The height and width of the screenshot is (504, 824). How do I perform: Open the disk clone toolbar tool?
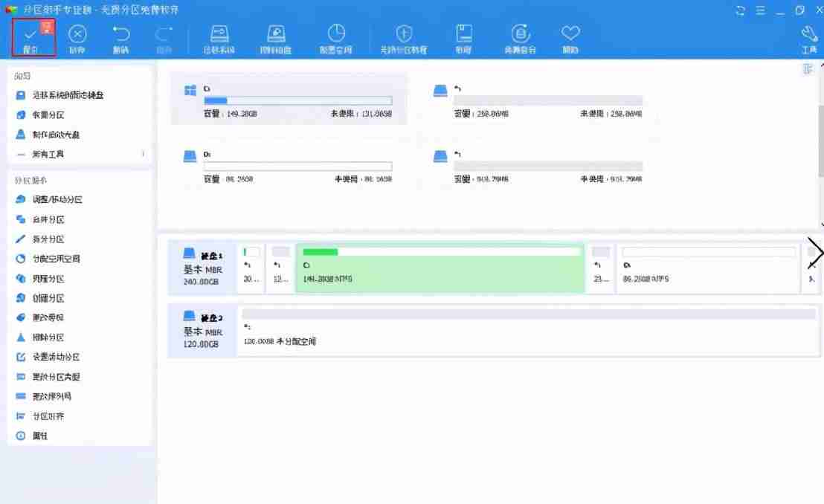276,39
